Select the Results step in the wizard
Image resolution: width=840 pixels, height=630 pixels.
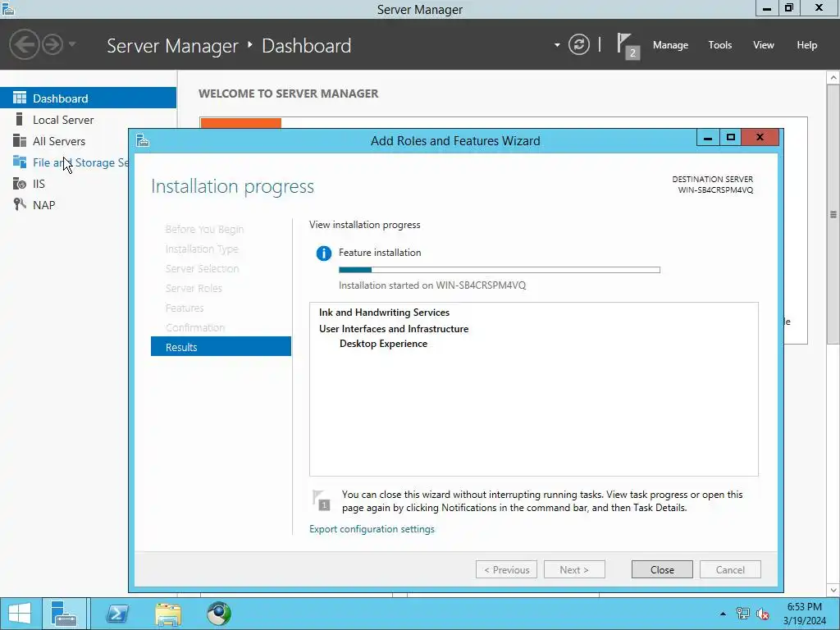tap(221, 347)
